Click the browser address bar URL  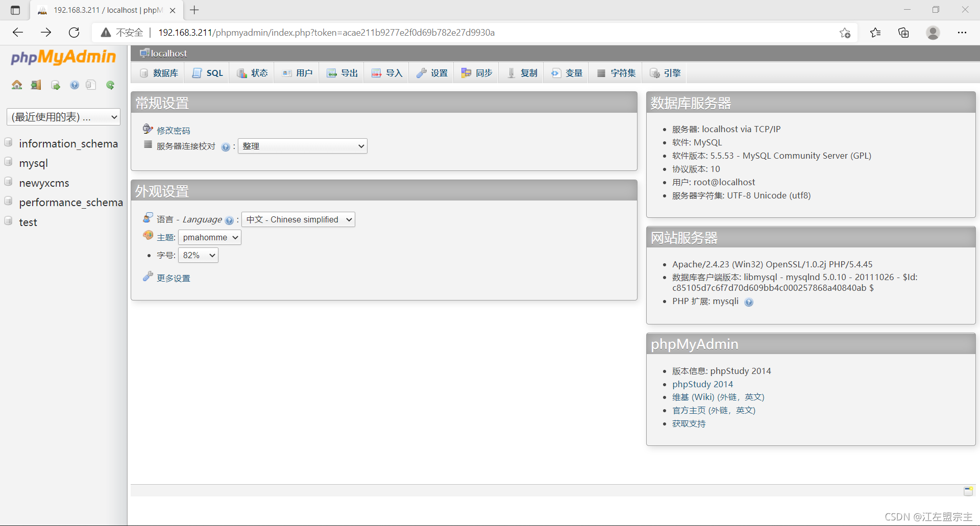tap(326, 33)
